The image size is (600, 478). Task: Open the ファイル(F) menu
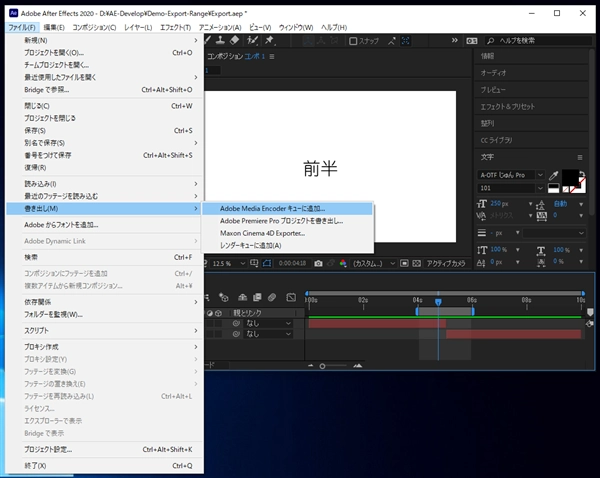click(x=22, y=28)
